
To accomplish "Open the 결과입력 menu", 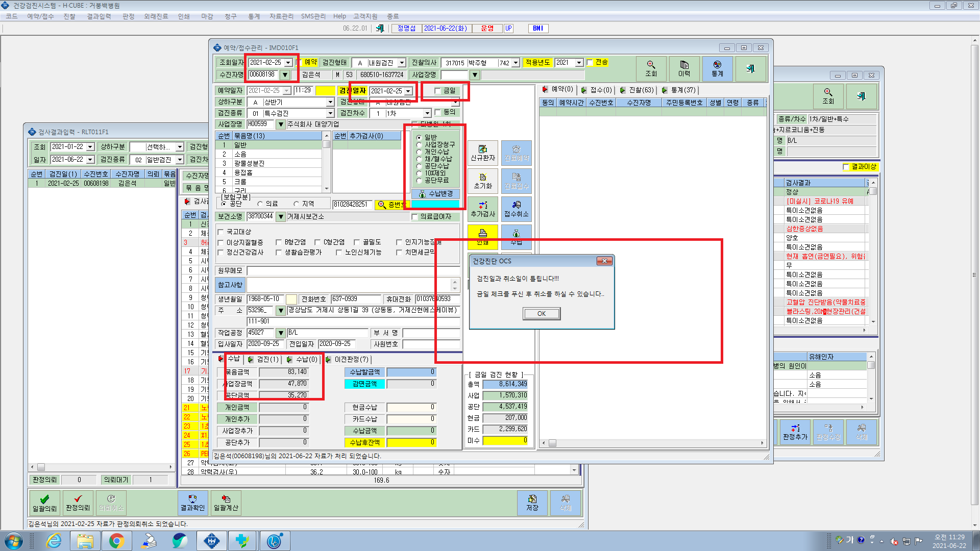I will tap(99, 16).
